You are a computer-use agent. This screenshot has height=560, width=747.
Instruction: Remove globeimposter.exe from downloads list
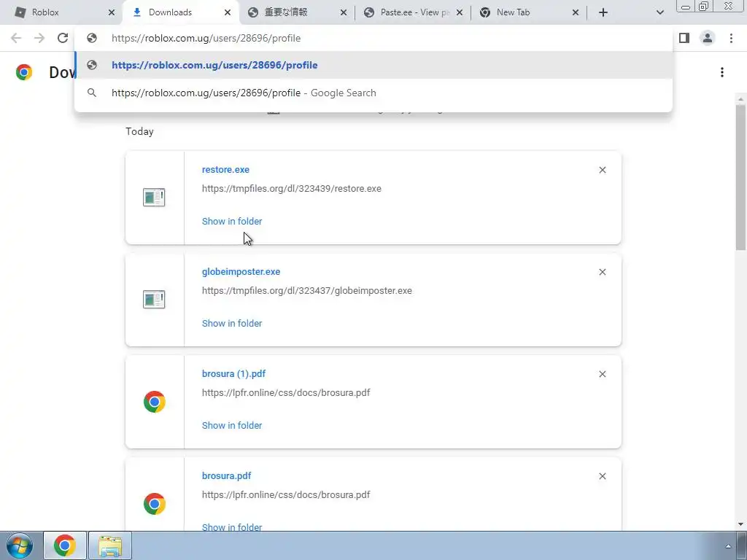602,272
